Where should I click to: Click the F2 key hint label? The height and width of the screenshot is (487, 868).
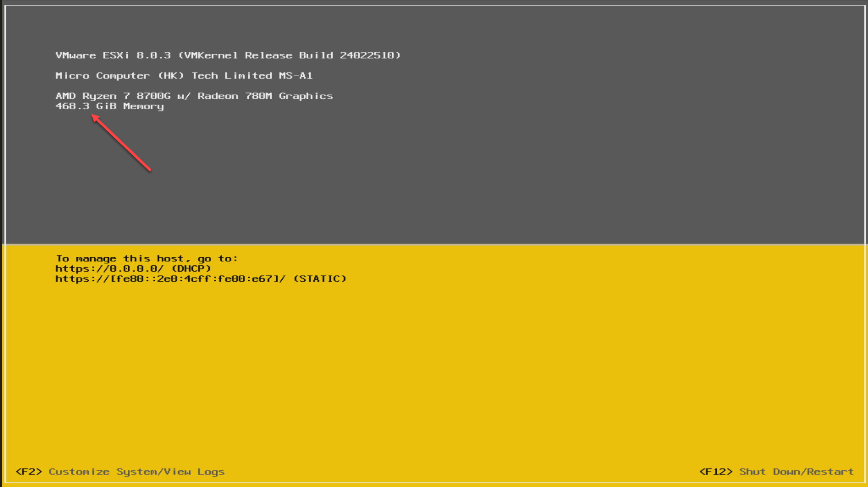[28, 471]
